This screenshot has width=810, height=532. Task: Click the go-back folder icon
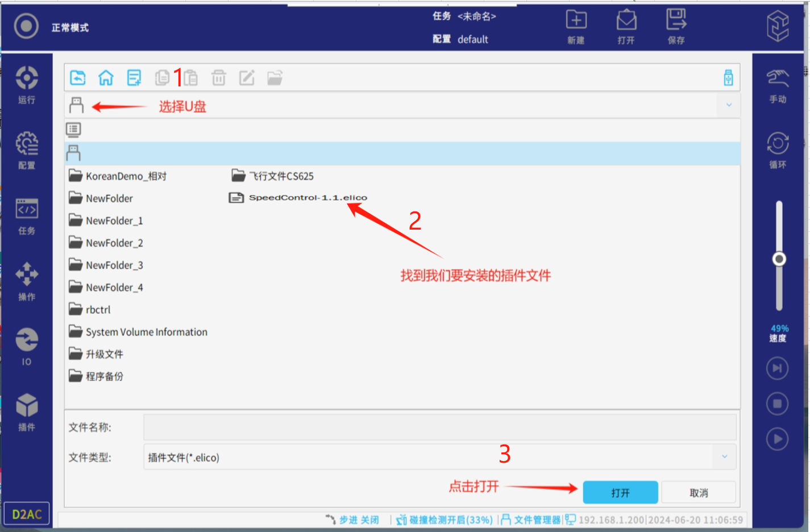click(78, 78)
